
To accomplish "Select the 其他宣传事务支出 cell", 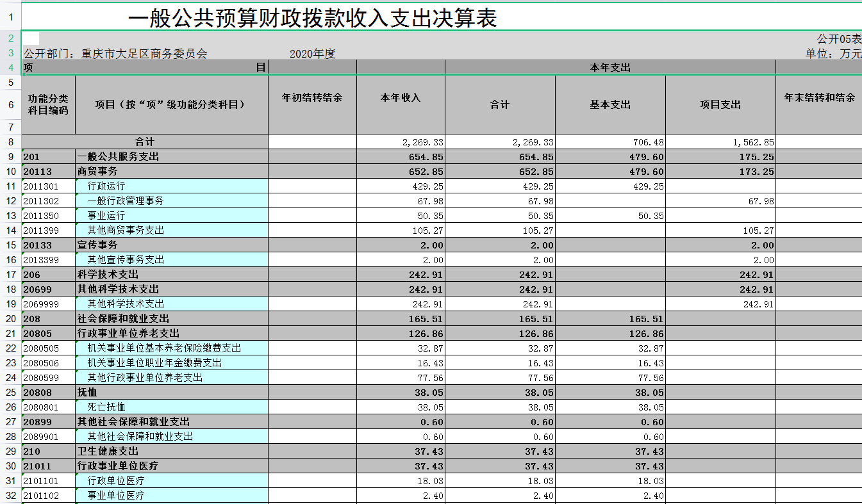I will (171, 259).
